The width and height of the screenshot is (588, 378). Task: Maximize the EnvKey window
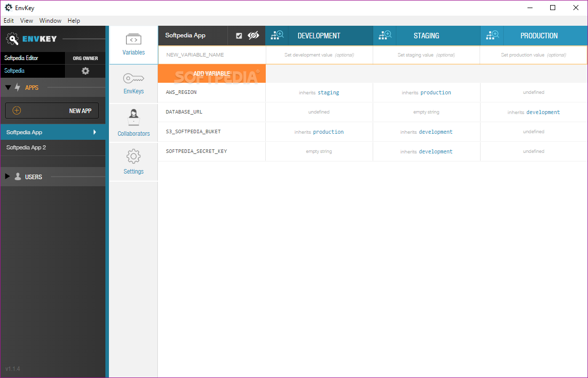click(x=553, y=8)
